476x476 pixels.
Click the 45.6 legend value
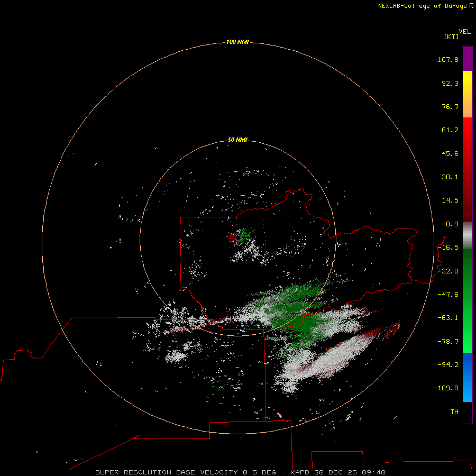click(450, 153)
